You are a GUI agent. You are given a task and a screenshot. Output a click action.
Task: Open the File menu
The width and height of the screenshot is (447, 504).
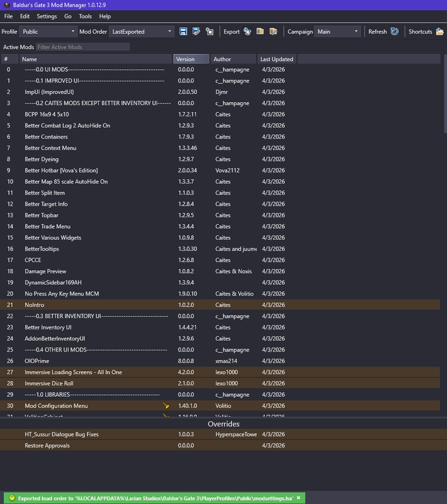(8, 16)
